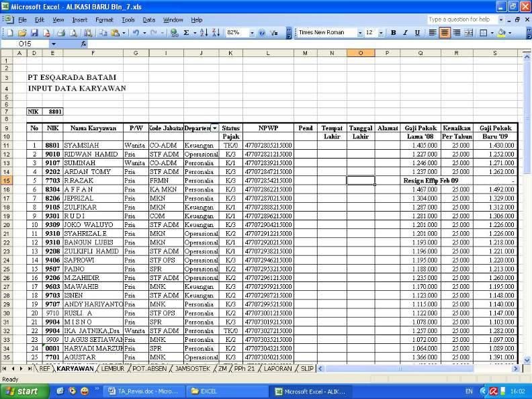Viewport: 532px width, 399px height.
Task: Click the Name Box showing O15
Action: click(25, 44)
